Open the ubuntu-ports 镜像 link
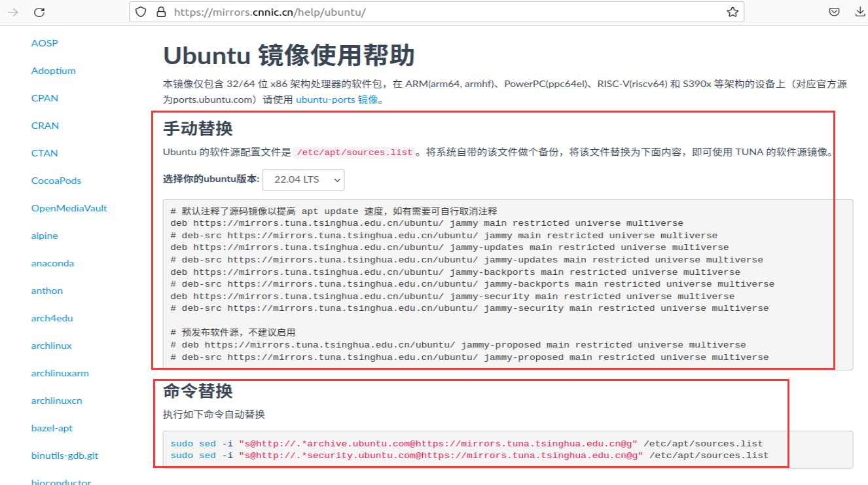868x485 pixels. [x=337, y=100]
